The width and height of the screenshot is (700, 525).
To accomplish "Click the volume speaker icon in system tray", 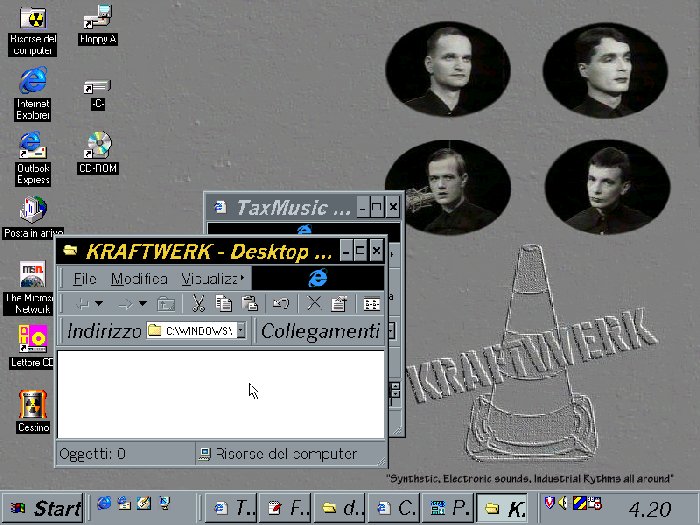I will [x=563, y=503].
